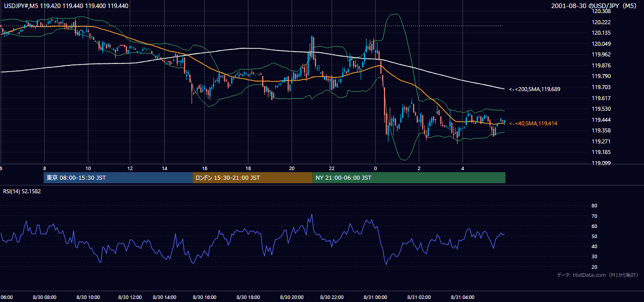Viewport: 644px width, 302px height.
Task: Select the 40 SMA value label 119.414
Action: tap(533, 123)
